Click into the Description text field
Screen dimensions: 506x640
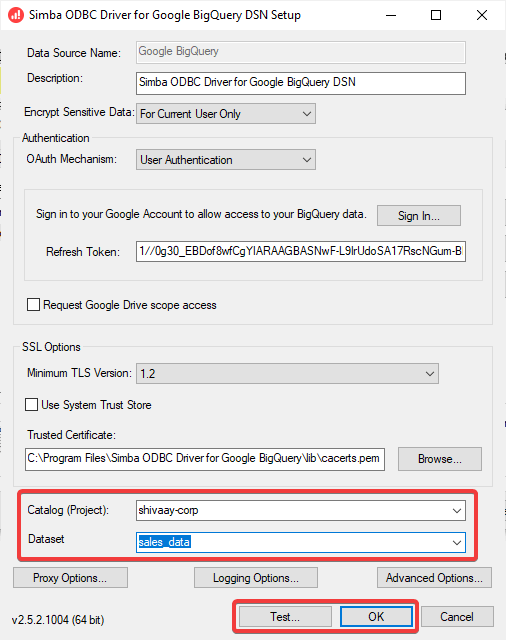[x=301, y=83]
